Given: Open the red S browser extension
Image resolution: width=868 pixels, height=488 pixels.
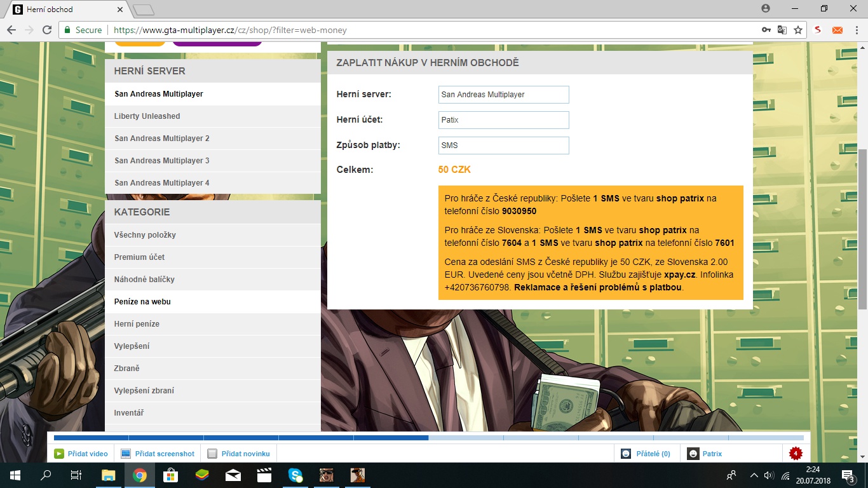Looking at the screenshot, I should [x=818, y=30].
